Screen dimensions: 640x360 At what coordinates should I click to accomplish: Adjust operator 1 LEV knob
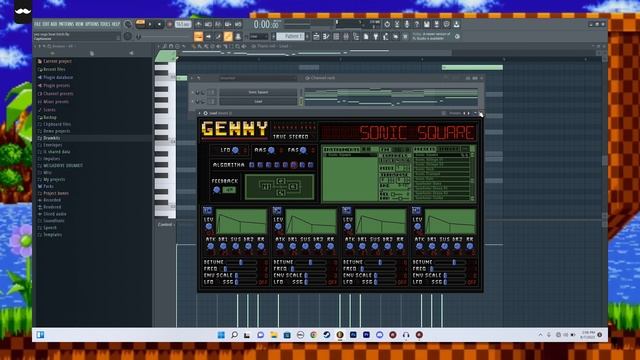[209, 227]
